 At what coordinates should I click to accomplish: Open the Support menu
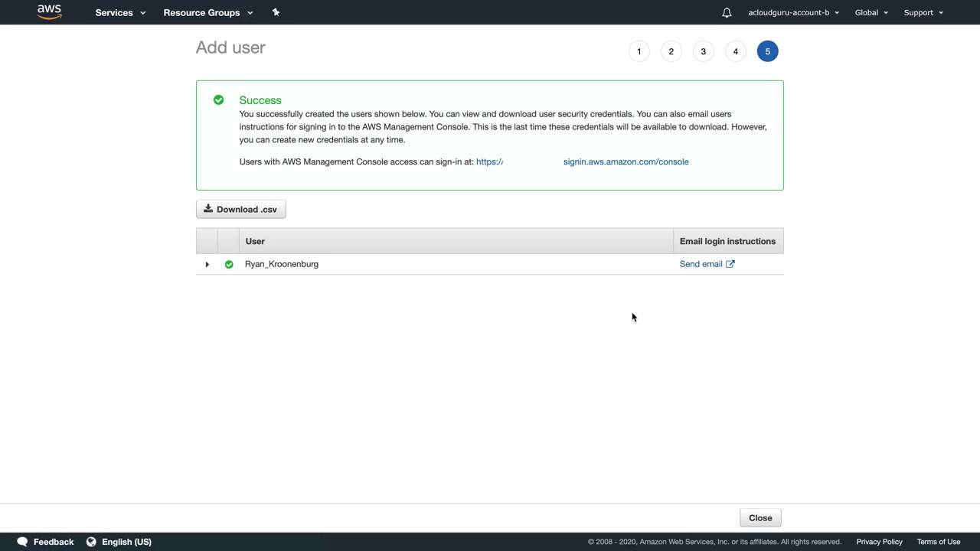923,12
